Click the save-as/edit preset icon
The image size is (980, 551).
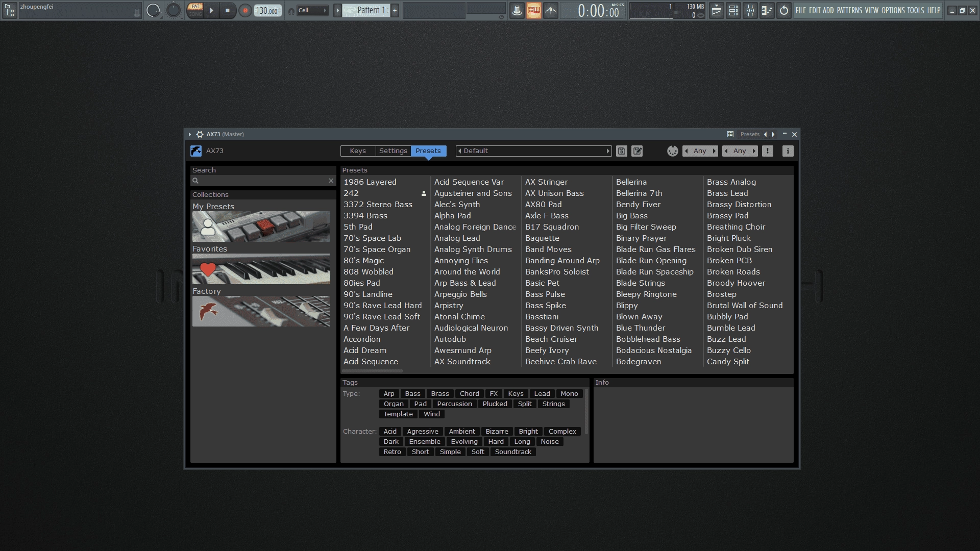click(637, 151)
